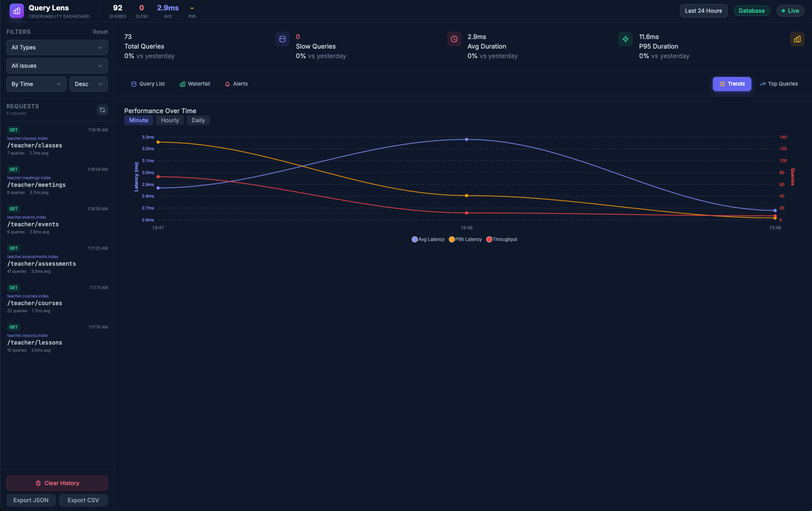This screenshot has height=511, width=812.
Task: Open the By Time sort dropdown
Action: [x=36, y=84]
